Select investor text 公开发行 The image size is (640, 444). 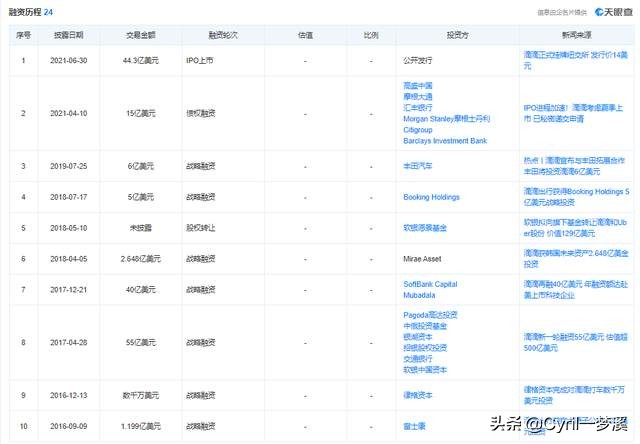pyautogui.click(x=418, y=60)
